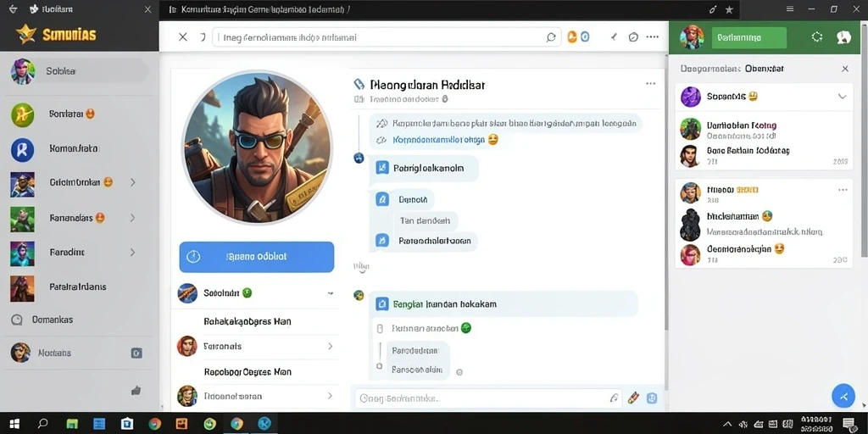Screen dimensions: 868x434
Task: Click the circular icon in top toolbar
Action: point(633,37)
